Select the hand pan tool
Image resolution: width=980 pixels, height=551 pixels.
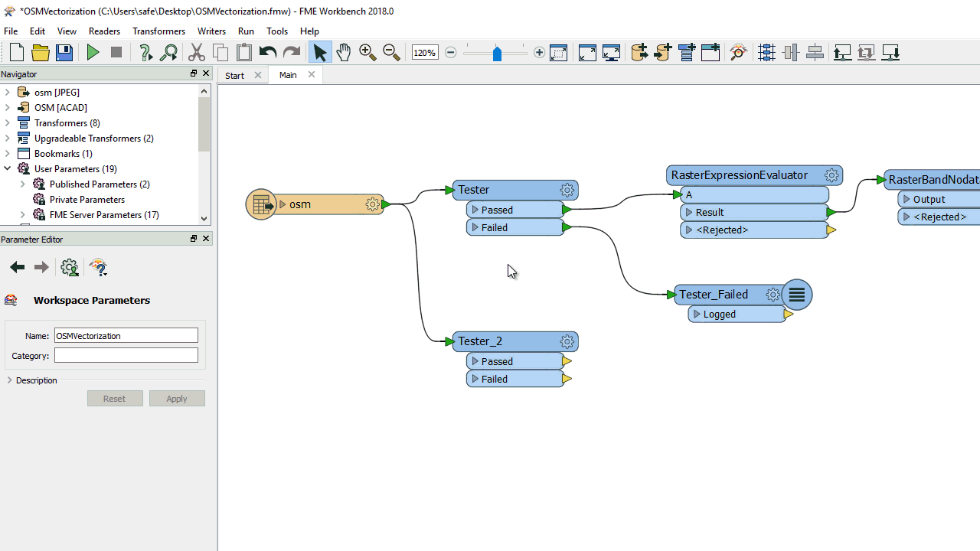344,53
